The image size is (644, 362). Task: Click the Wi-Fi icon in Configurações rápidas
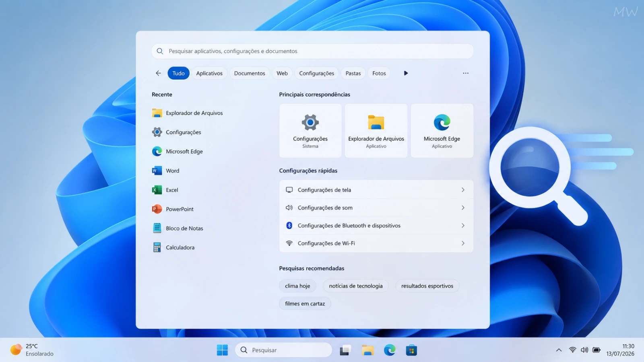pyautogui.click(x=289, y=243)
